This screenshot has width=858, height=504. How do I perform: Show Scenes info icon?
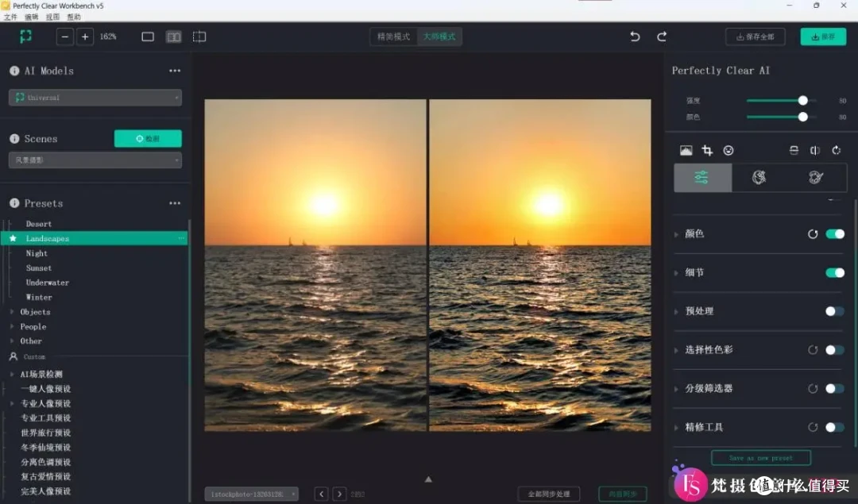tap(14, 139)
